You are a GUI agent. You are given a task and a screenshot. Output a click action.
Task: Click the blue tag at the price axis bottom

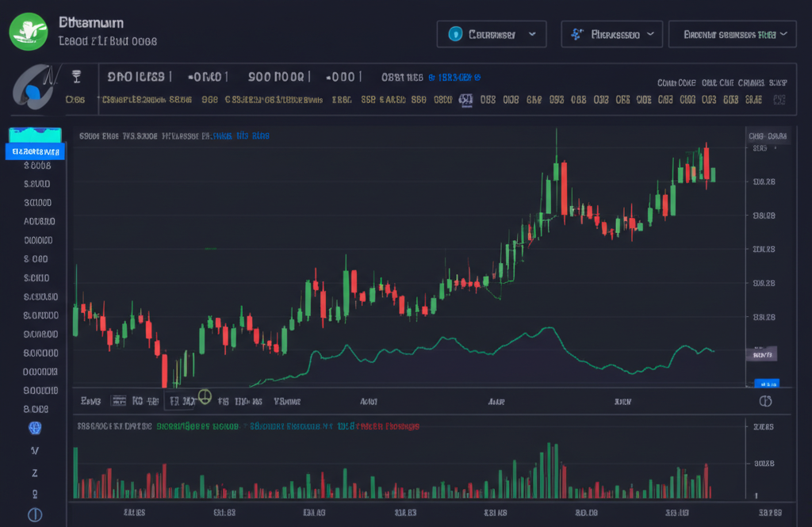tap(767, 384)
